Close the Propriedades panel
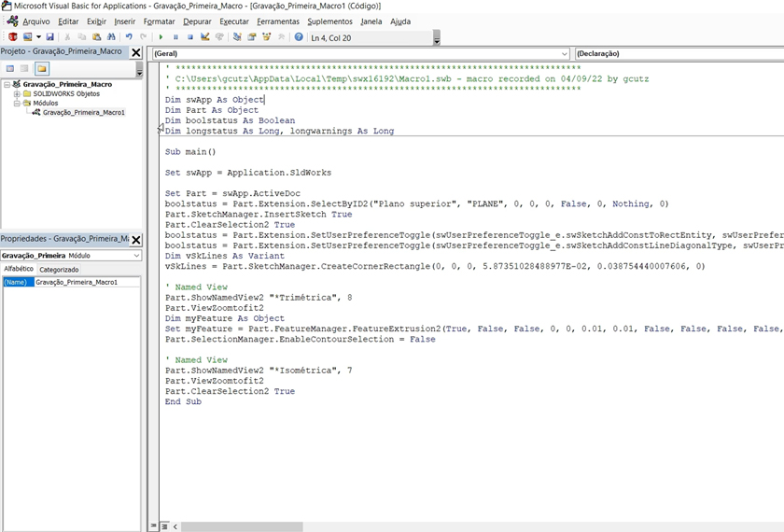This screenshot has height=532, width=784. (x=136, y=240)
